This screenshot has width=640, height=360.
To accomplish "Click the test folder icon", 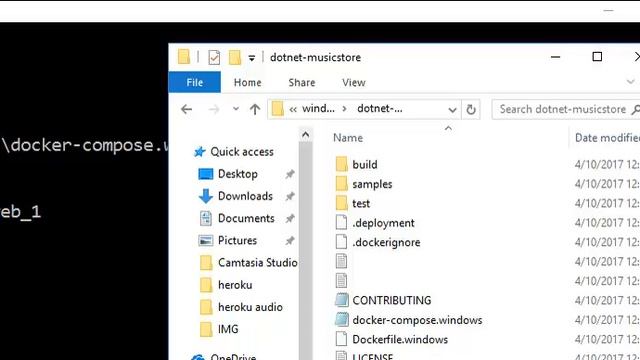I will [x=342, y=203].
